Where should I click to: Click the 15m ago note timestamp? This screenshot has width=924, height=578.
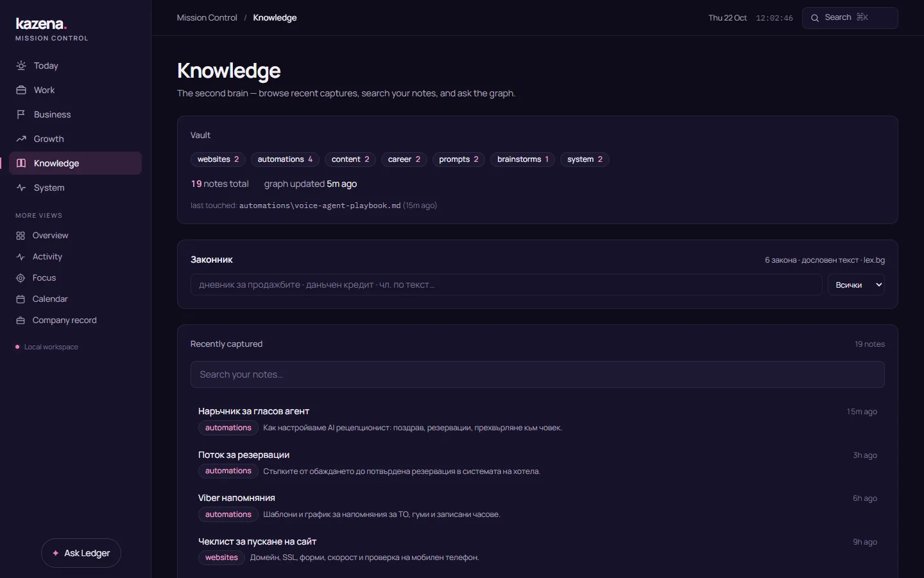(x=862, y=412)
